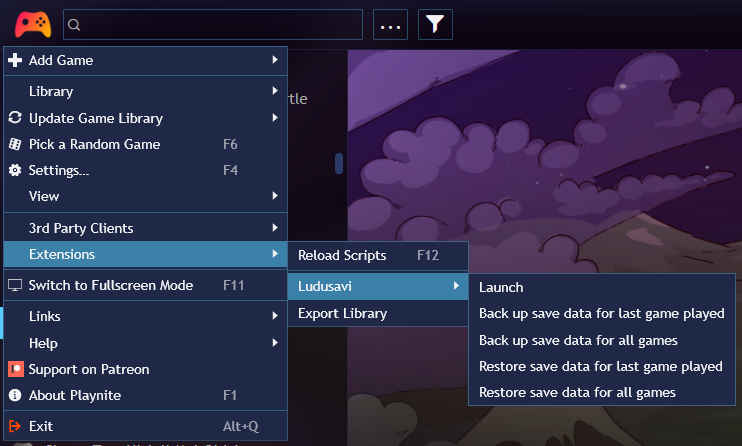Screen dimensions: 742x446
Task: Expand the Library submenu arrow
Action: (275, 90)
